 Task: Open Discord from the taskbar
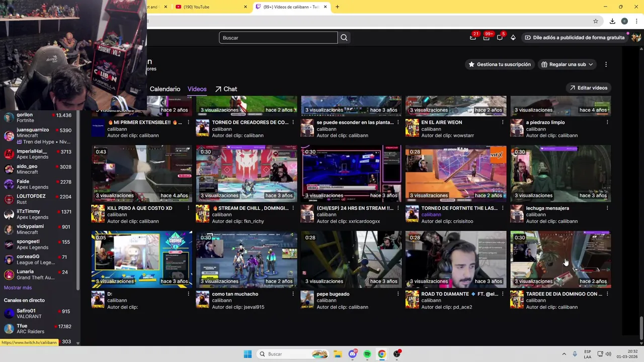[353, 354]
